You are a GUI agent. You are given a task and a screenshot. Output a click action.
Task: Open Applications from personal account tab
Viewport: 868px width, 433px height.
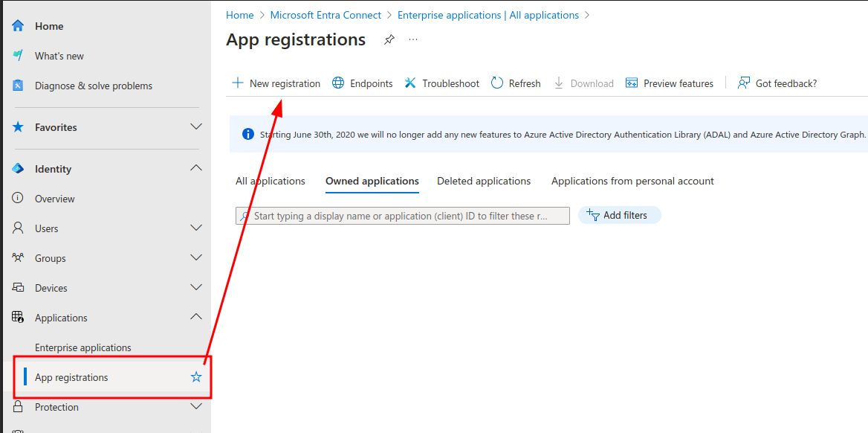[x=632, y=182]
